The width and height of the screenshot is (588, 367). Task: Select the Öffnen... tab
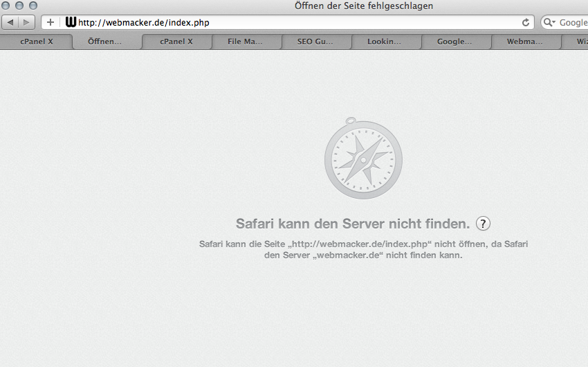click(x=104, y=42)
